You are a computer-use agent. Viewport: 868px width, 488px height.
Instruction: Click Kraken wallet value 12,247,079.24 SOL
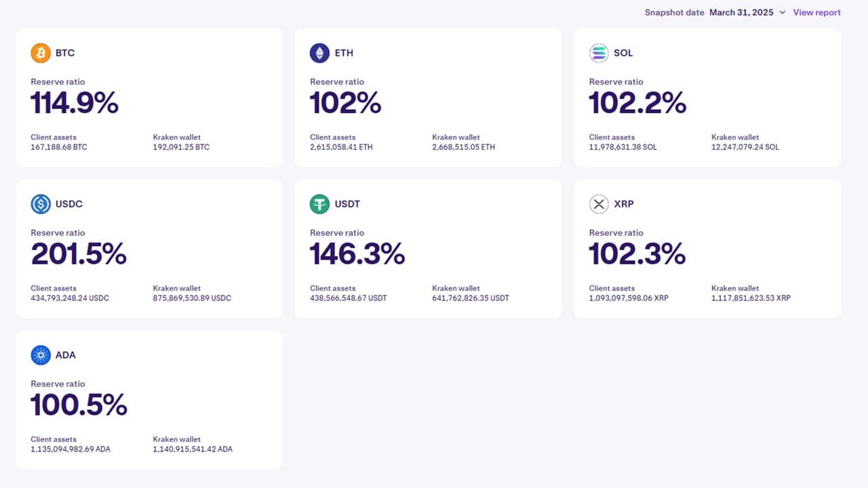point(745,147)
